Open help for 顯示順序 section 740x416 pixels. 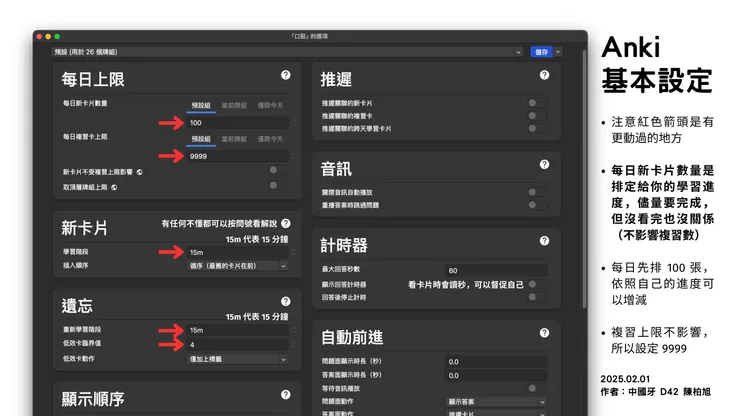(286, 395)
